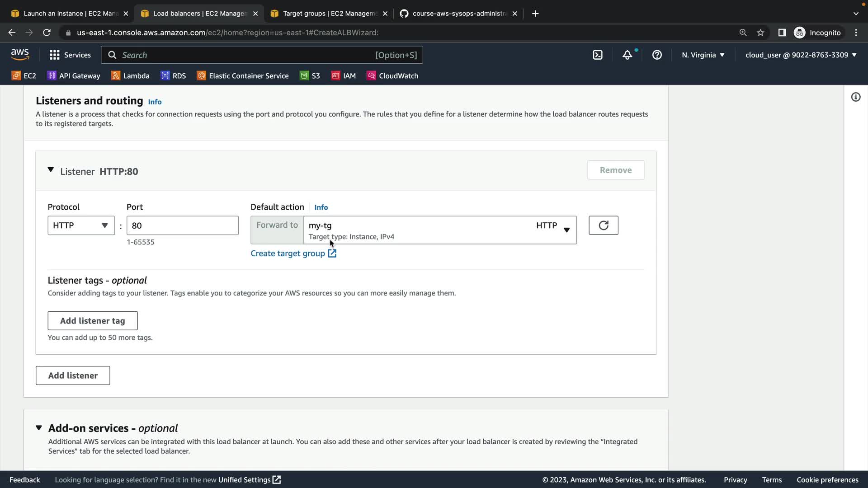Open AWS CloudShell icon in header

pyautogui.click(x=598, y=55)
